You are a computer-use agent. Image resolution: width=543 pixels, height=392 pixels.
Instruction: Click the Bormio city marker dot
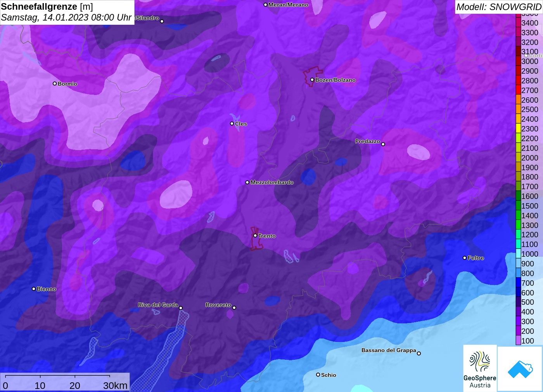(55, 83)
